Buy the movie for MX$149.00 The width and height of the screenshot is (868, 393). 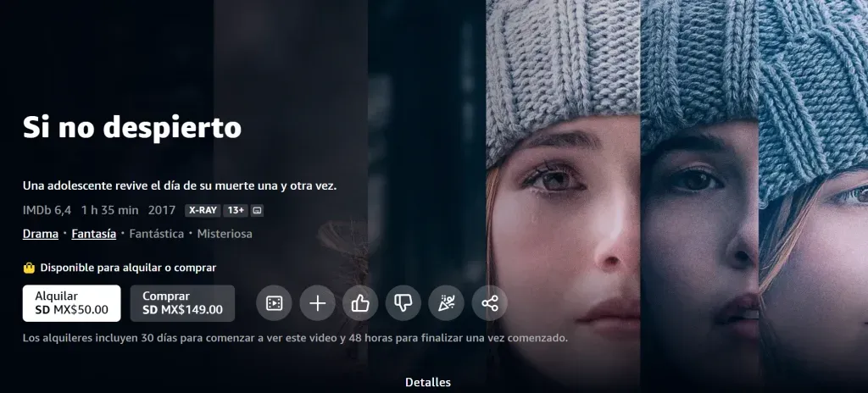coord(182,303)
